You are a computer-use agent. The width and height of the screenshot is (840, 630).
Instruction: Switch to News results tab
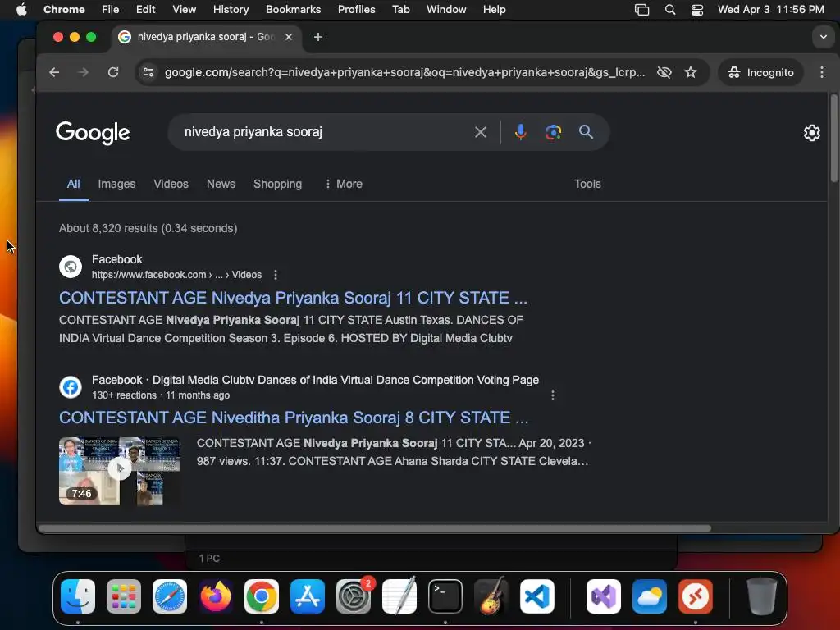pos(221,185)
